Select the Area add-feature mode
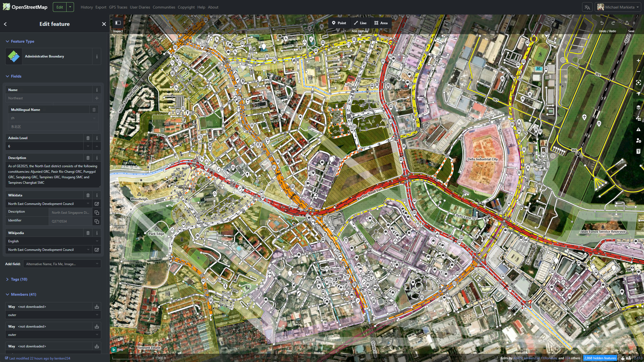 381,23
